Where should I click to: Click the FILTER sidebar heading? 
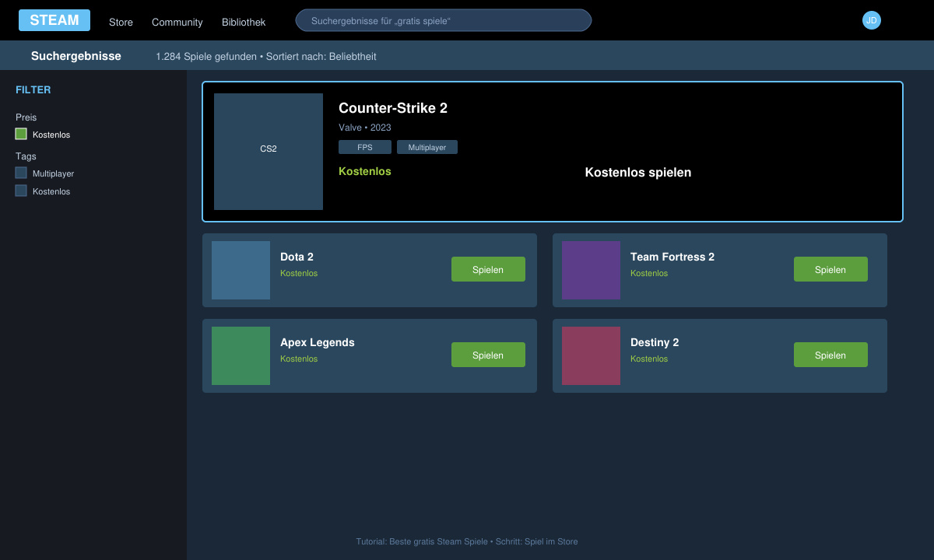tap(33, 89)
